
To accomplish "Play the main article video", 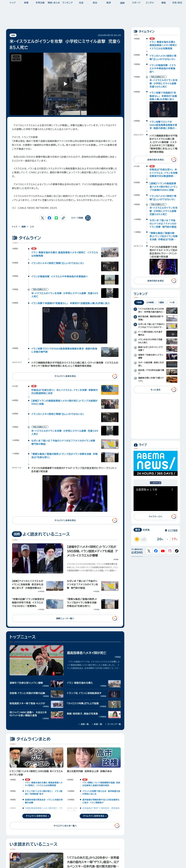I will tap(65, 84).
